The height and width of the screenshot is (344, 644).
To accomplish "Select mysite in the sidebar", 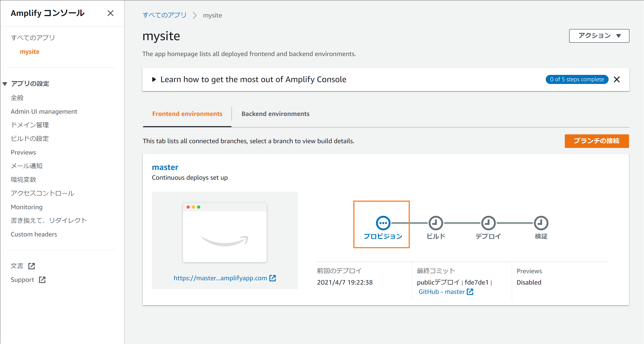I will [29, 52].
